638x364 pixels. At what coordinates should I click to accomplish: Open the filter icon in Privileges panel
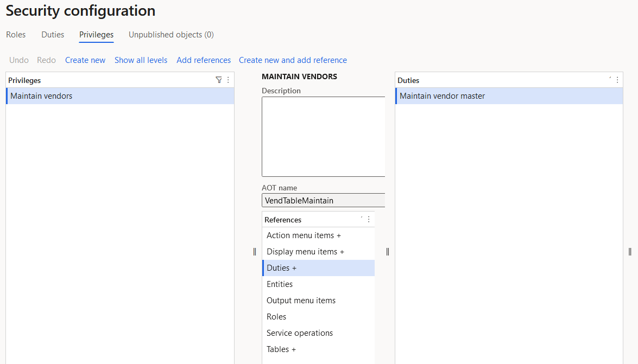coord(219,80)
